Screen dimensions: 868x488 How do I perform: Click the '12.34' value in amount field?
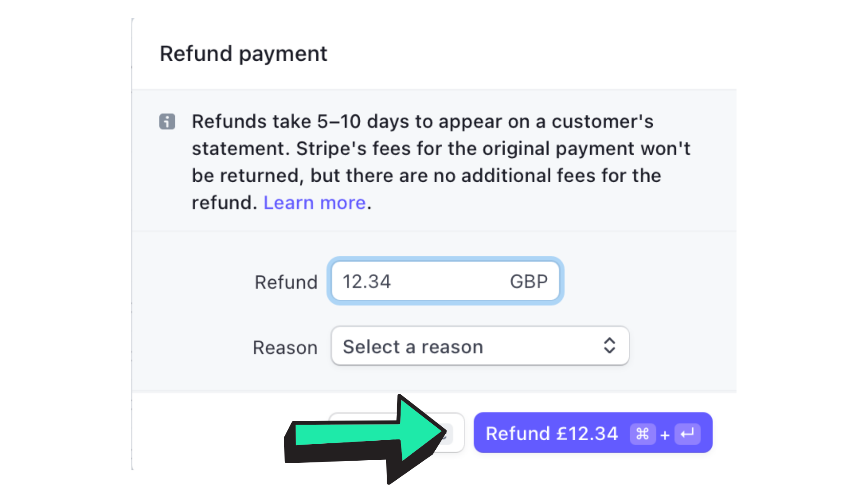coord(367,282)
